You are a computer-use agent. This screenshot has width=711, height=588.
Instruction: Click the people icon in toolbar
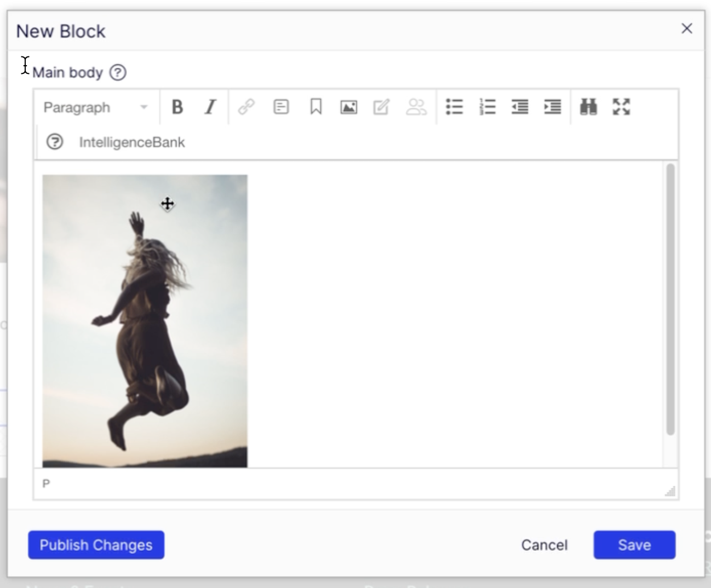[416, 107]
